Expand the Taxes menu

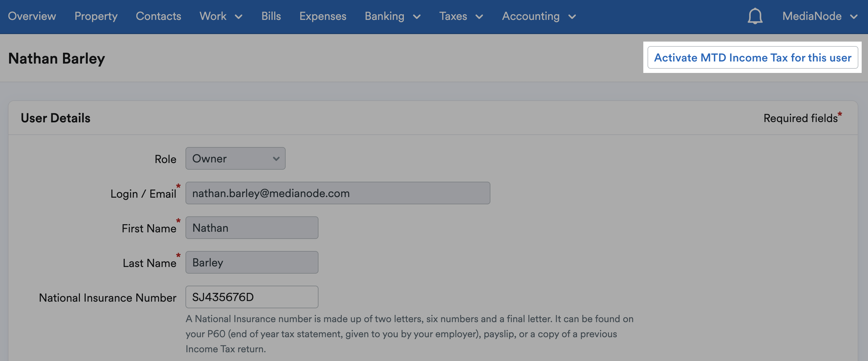point(461,16)
